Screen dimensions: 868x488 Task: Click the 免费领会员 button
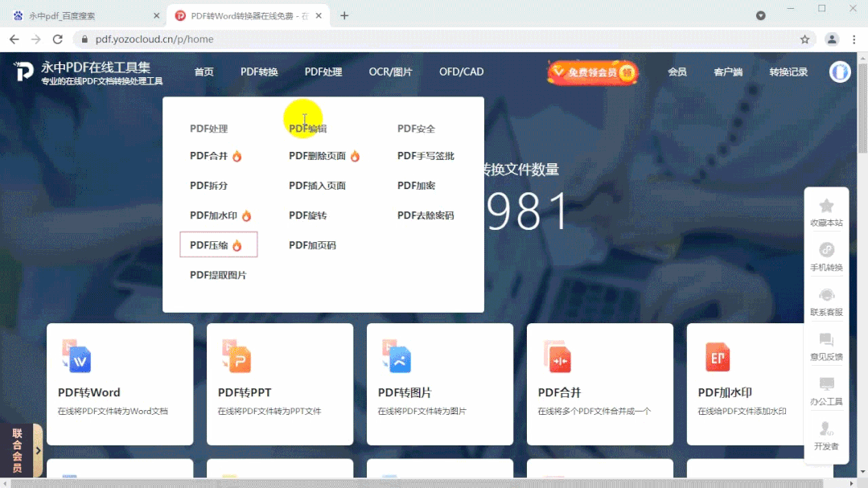(x=592, y=72)
